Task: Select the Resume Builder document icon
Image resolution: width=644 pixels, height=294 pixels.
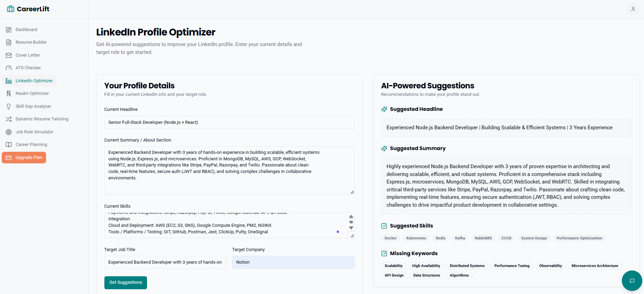Action: [9, 42]
